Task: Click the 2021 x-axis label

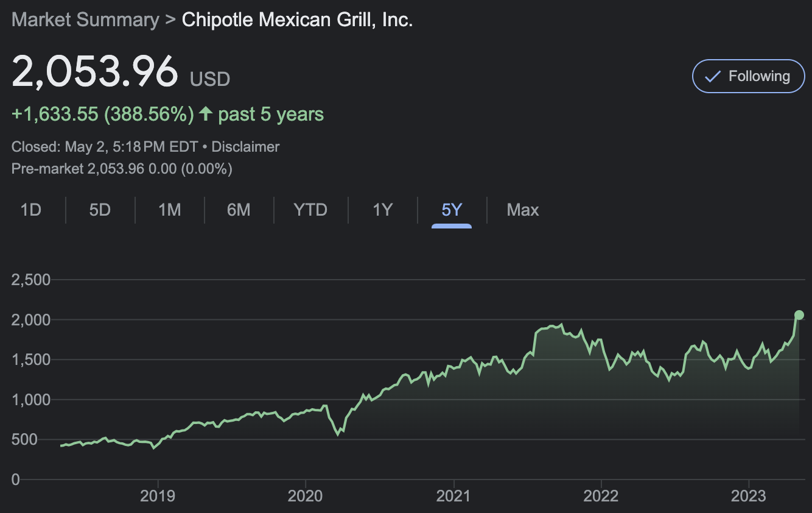Action: pyautogui.click(x=453, y=496)
